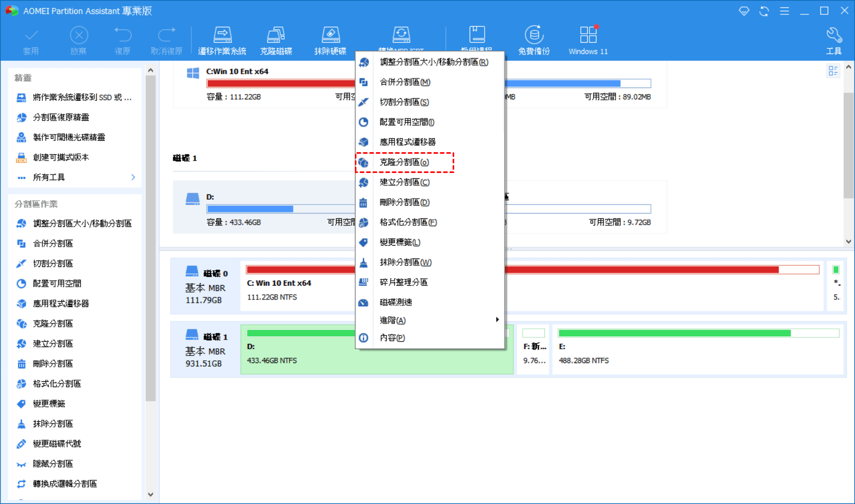Click the refresh icon in the title bar
855x504 pixels.
(x=764, y=11)
